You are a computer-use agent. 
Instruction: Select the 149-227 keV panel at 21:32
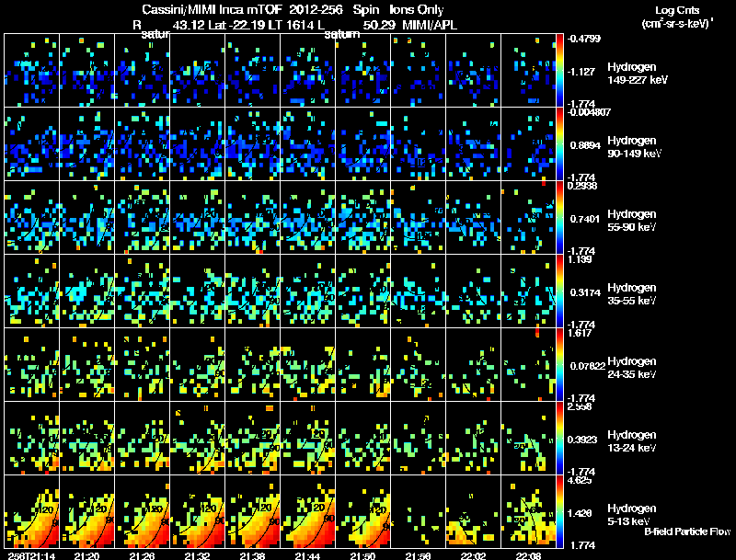coord(198,71)
